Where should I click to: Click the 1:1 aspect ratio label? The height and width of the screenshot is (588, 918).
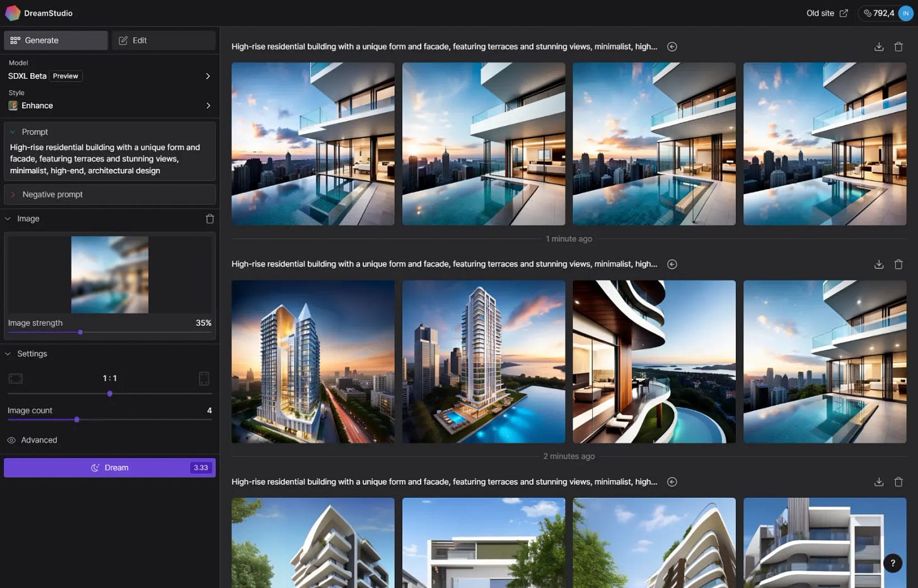coord(110,378)
